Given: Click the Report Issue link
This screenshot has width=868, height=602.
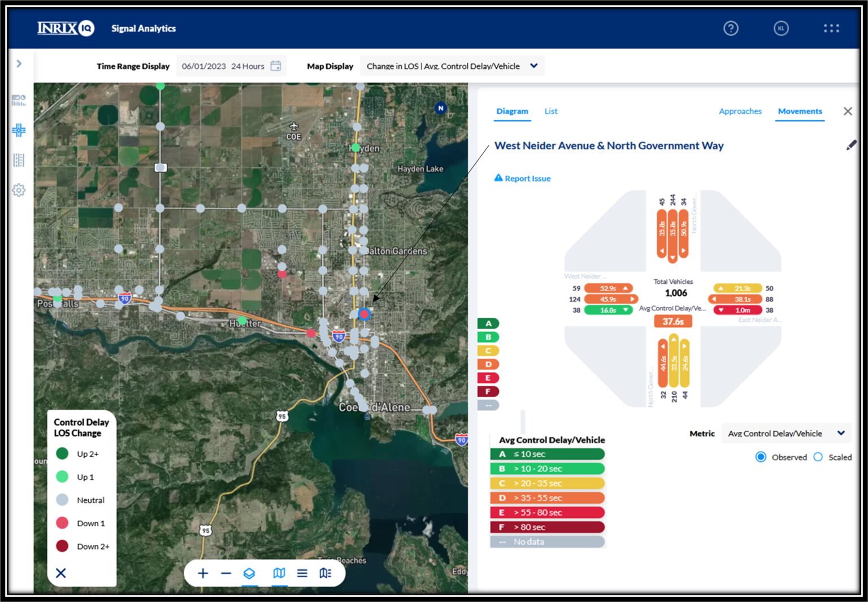Looking at the screenshot, I should coord(522,178).
